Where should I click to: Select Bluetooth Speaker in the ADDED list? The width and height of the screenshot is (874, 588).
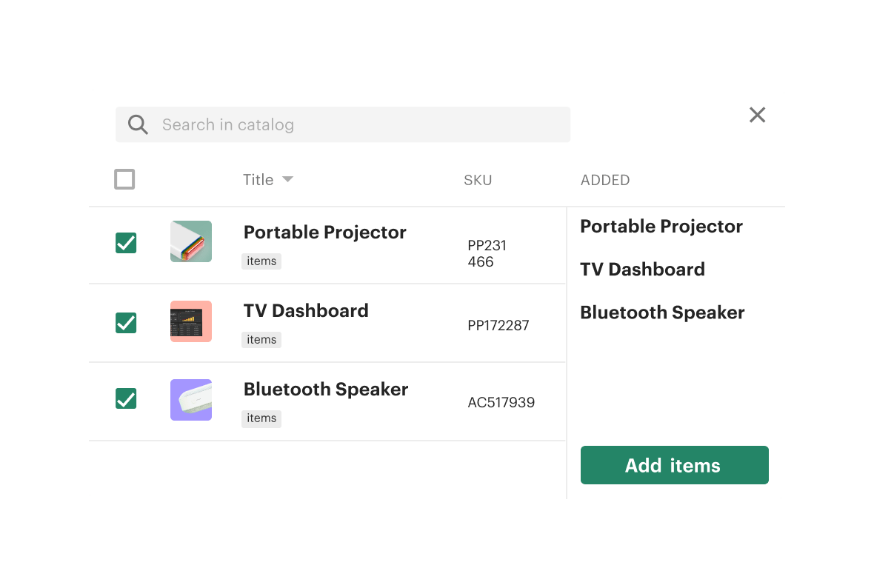(x=662, y=312)
